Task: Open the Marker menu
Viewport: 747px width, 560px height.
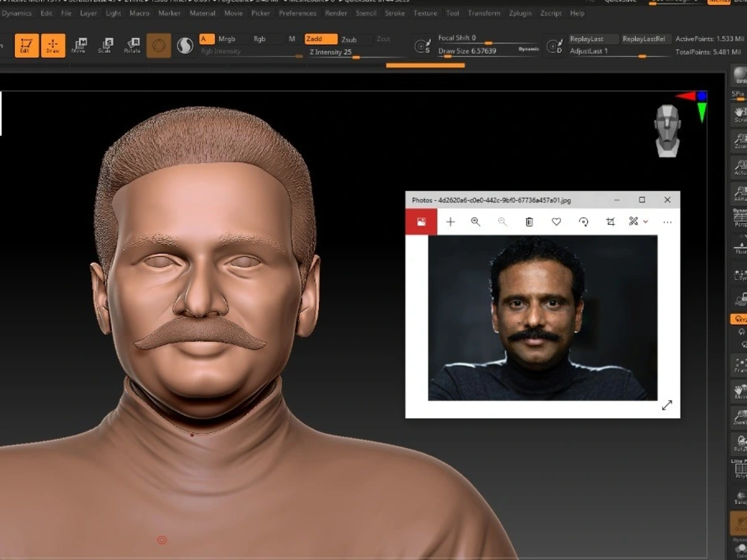Action: (170, 13)
